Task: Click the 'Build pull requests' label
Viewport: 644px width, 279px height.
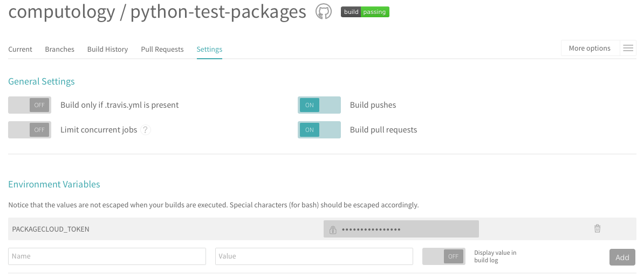Action: point(383,130)
